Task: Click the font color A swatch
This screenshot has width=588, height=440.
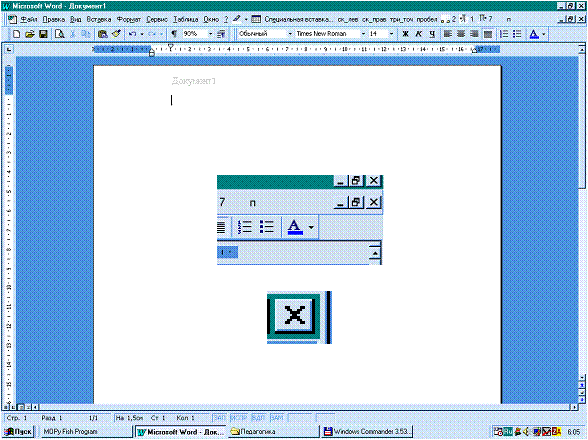Action: coord(534,34)
